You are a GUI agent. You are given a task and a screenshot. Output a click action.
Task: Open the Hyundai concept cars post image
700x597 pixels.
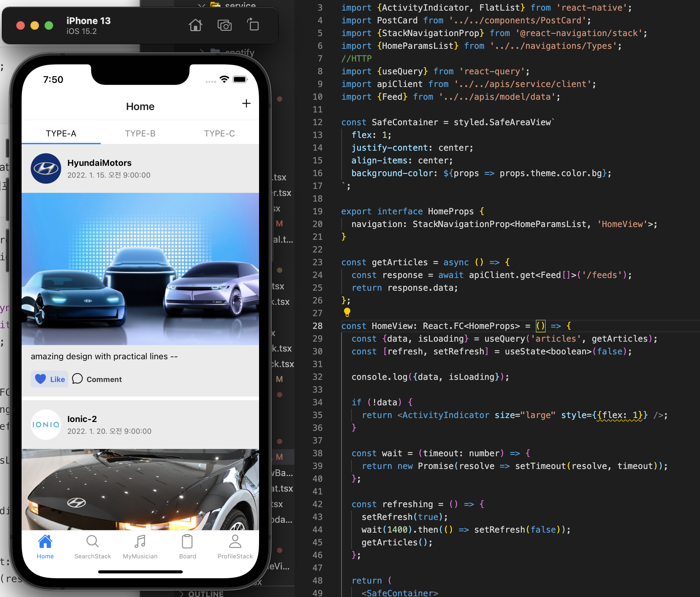tap(140, 269)
